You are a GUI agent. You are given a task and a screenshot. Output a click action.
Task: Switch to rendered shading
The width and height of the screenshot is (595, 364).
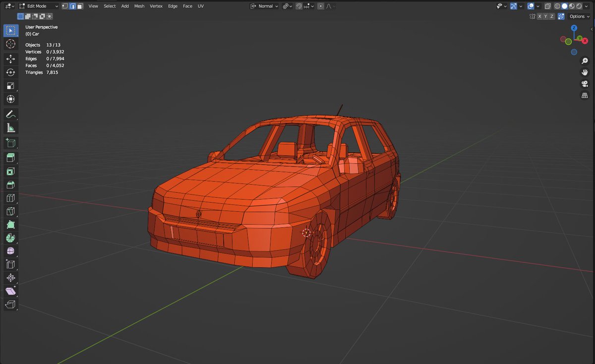click(x=579, y=6)
